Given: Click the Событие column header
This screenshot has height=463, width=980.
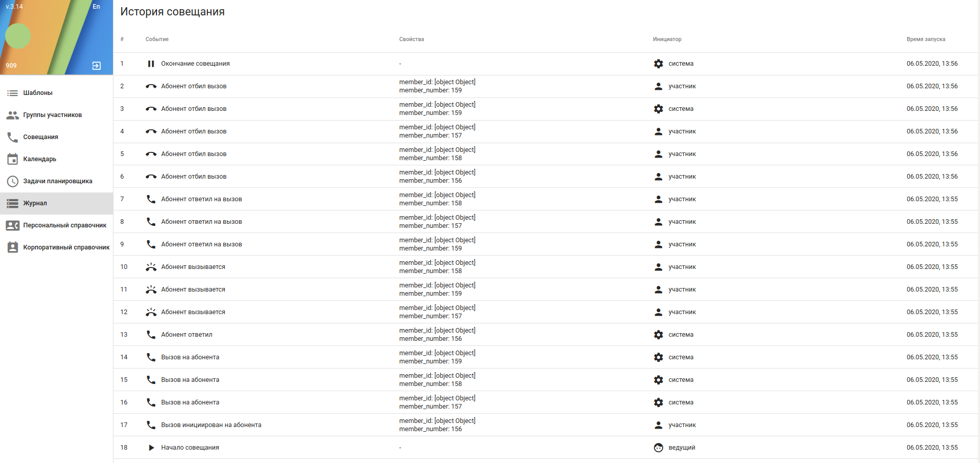Looking at the screenshot, I should coord(157,40).
